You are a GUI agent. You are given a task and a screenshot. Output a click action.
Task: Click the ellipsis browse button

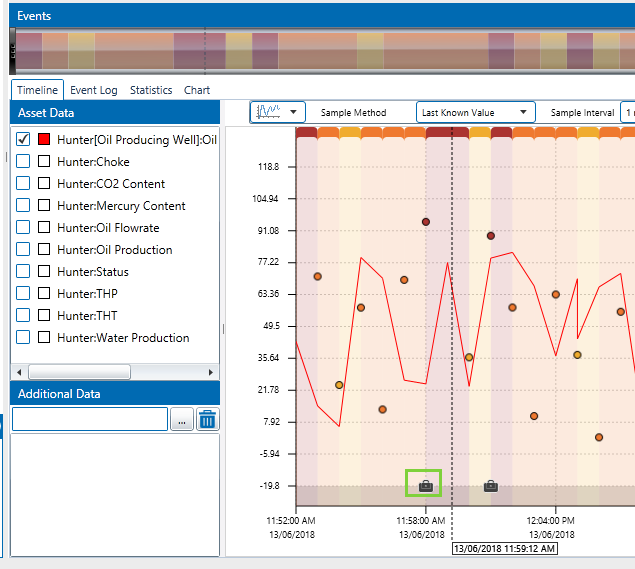181,419
